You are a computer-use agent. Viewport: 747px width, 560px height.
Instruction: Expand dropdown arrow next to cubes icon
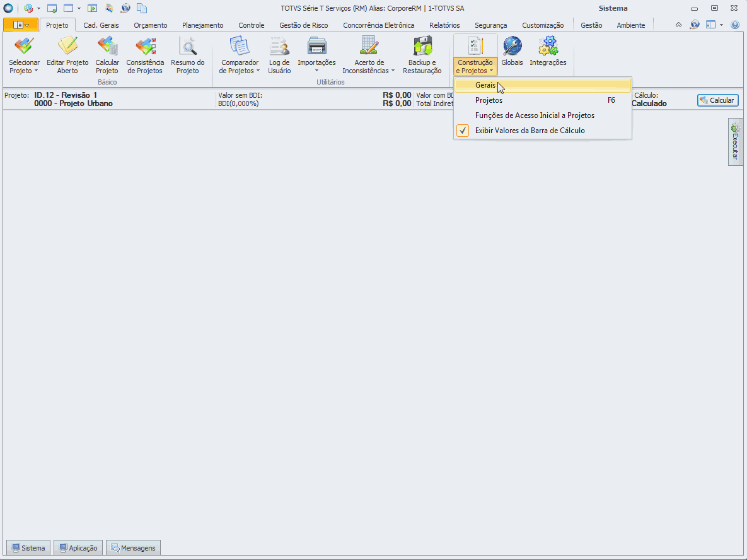coord(38,9)
